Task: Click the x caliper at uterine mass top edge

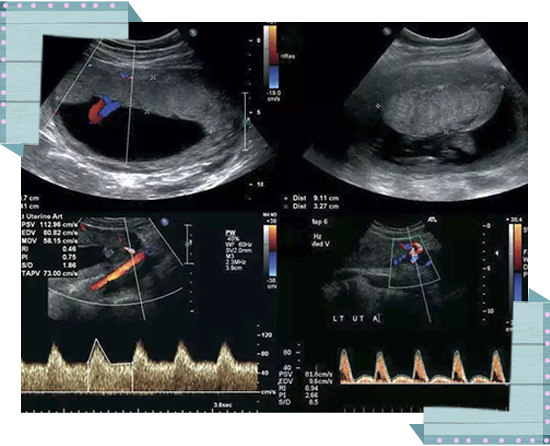Action: pyautogui.click(x=441, y=88)
